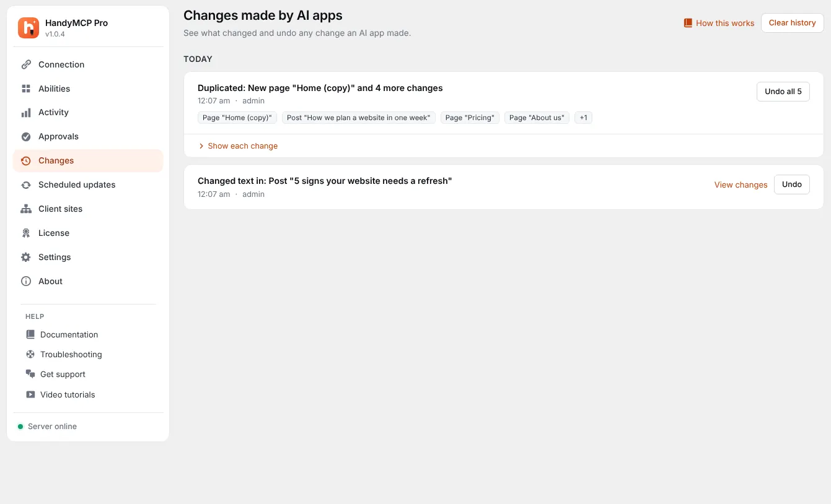Click the Page "Home (copy)" tag
The width and height of the screenshot is (831, 504).
pos(237,118)
